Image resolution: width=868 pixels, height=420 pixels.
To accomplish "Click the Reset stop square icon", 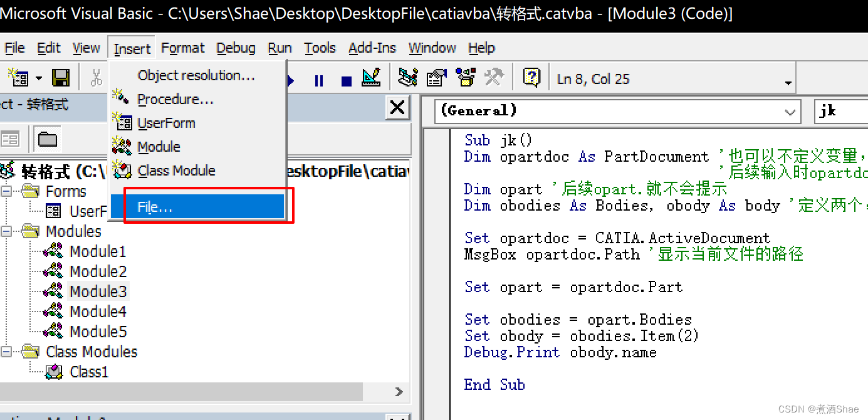I will click(x=346, y=80).
